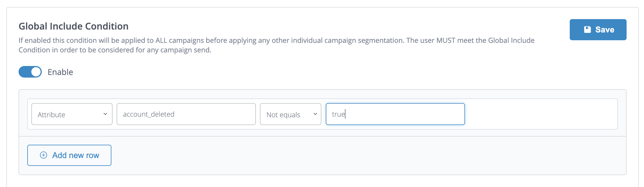
Task: Click the empty footer area beside Add new row
Action: pyautogui.click(x=348, y=156)
